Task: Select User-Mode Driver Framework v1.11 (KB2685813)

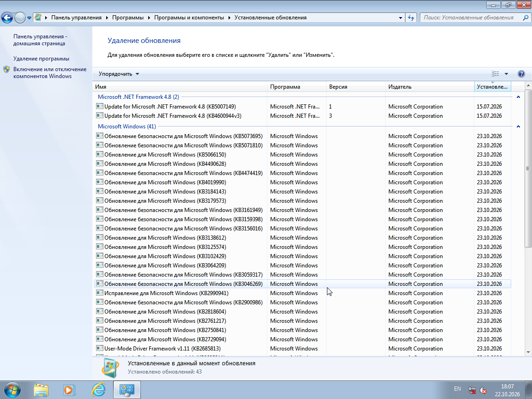Action: point(163,349)
